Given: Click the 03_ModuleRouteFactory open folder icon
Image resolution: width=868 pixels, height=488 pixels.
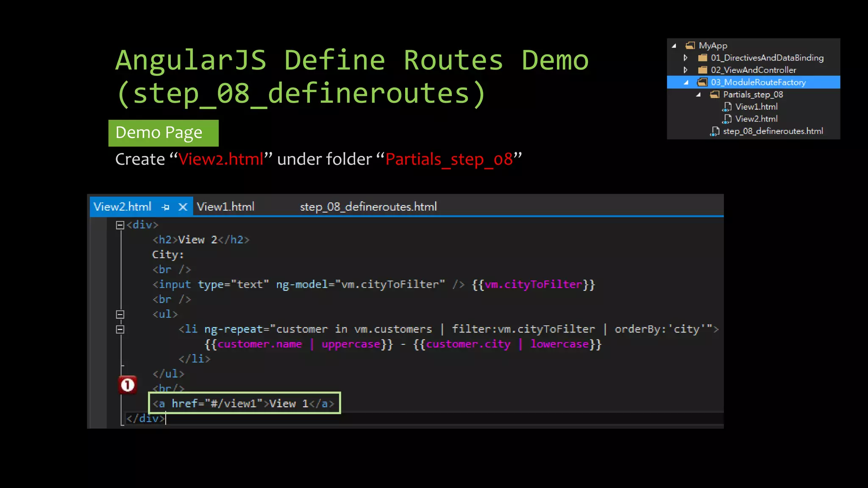Looking at the screenshot, I should click(702, 82).
